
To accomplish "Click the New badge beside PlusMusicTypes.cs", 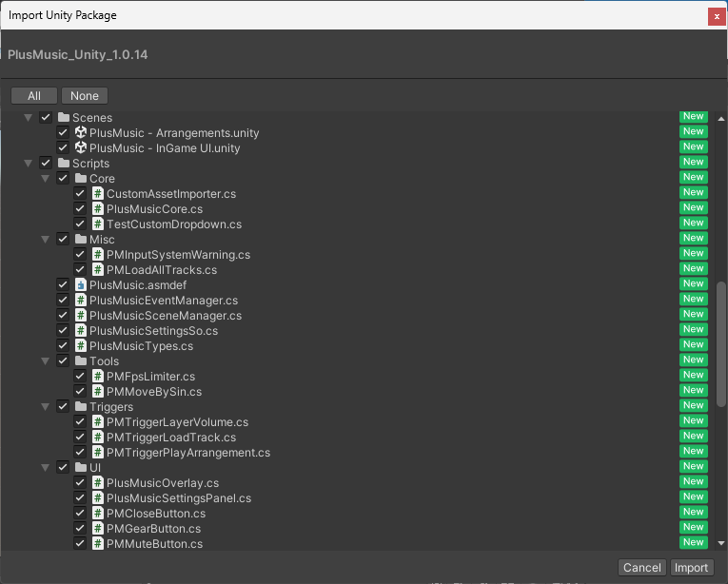I will click(693, 344).
